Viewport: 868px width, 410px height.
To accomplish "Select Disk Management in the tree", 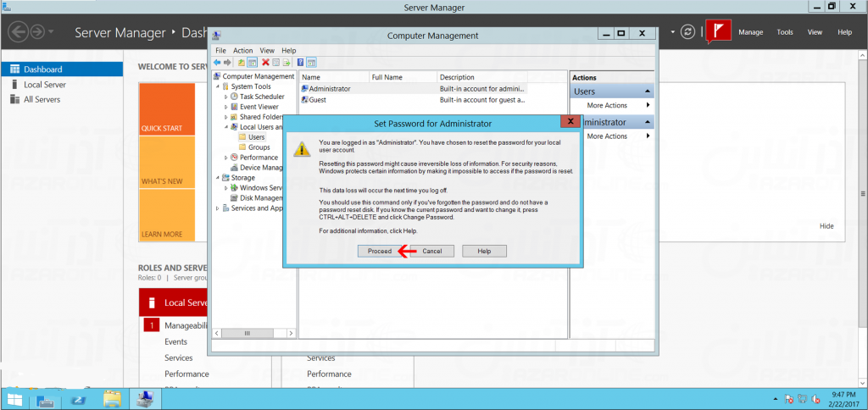I will coord(258,198).
